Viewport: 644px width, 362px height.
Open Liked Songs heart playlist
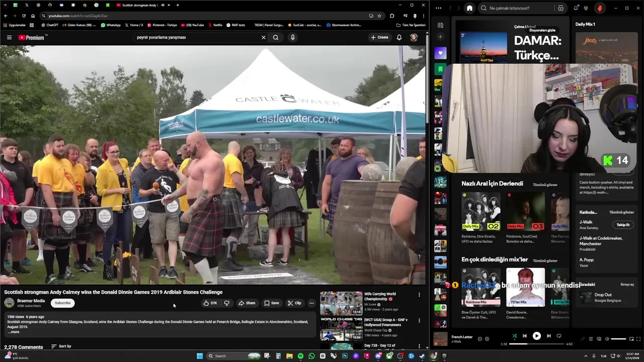pyautogui.click(x=440, y=53)
